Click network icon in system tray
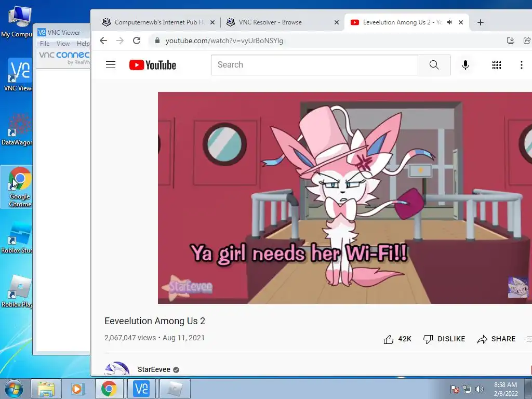Viewport: 532px width, 399px height. click(x=467, y=389)
